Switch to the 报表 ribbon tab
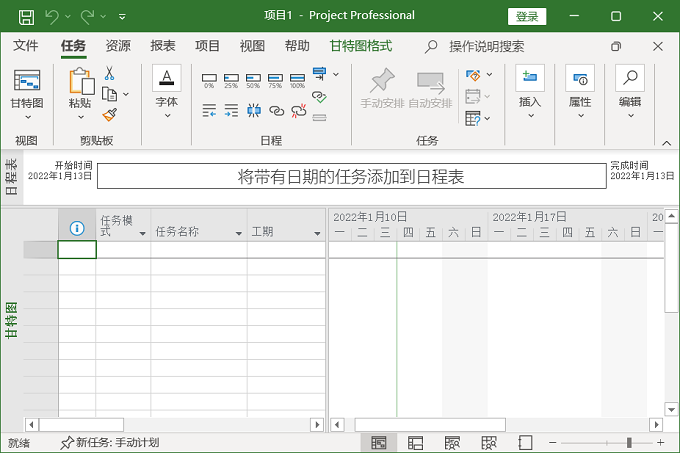The image size is (680, 453). coord(163,46)
